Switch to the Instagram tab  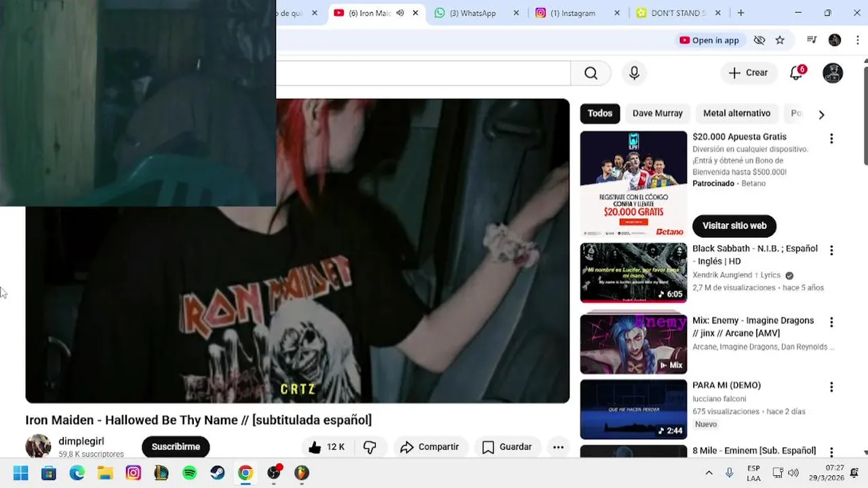[573, 13]
